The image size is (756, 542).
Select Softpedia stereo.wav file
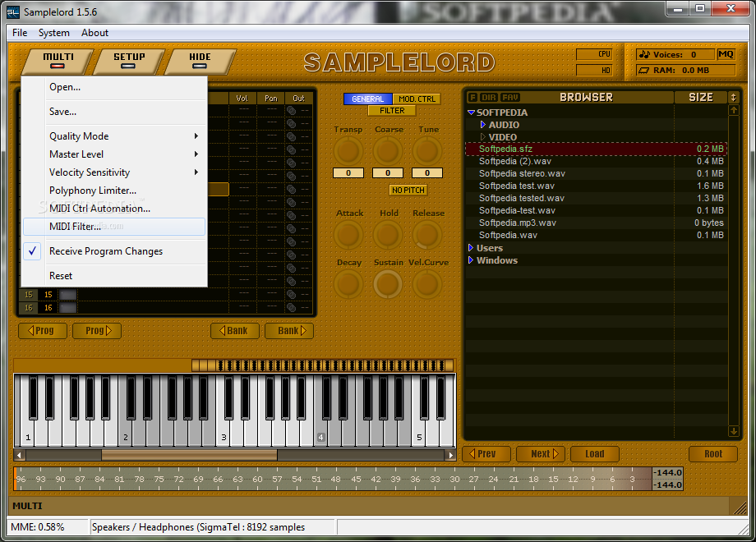pyautogui.click(x=596, y=173)
